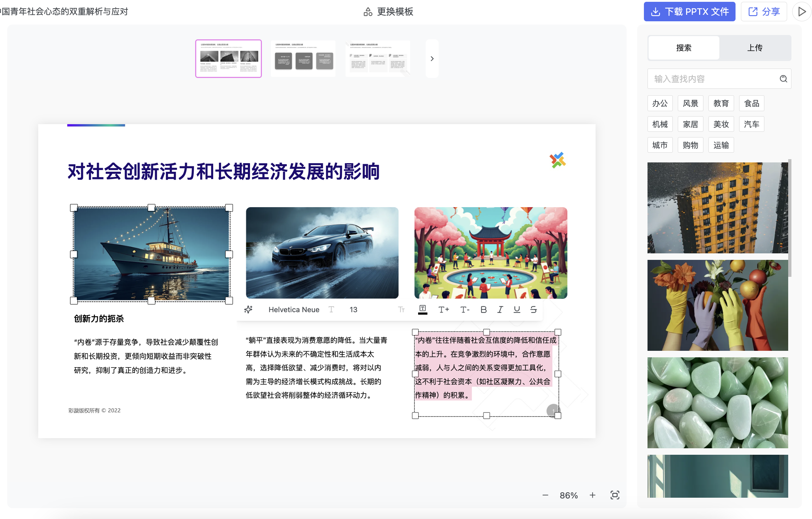Zoom out using the minus icon
This screenshot has height=519, width=812.
[x=545, y=495]
